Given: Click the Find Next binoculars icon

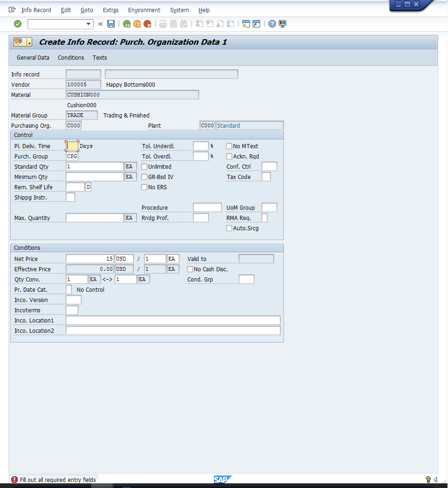Looking at the screenshot, I should tap(183, 23).
